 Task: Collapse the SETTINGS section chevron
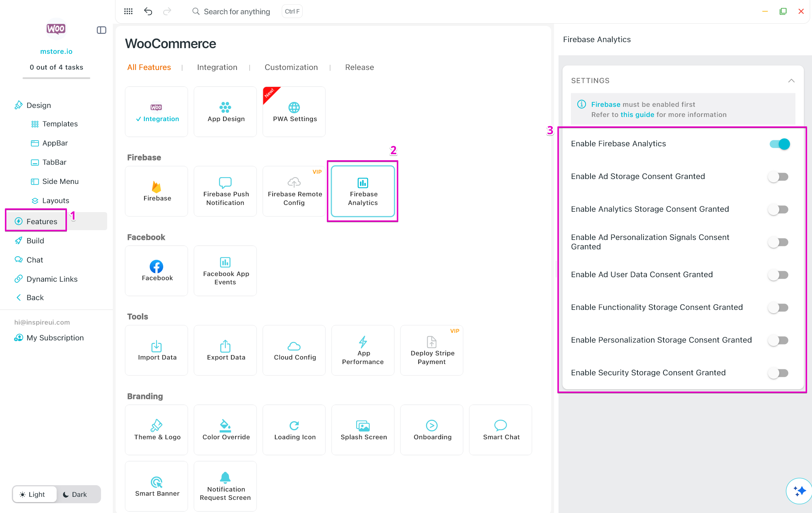coord(791,80)
